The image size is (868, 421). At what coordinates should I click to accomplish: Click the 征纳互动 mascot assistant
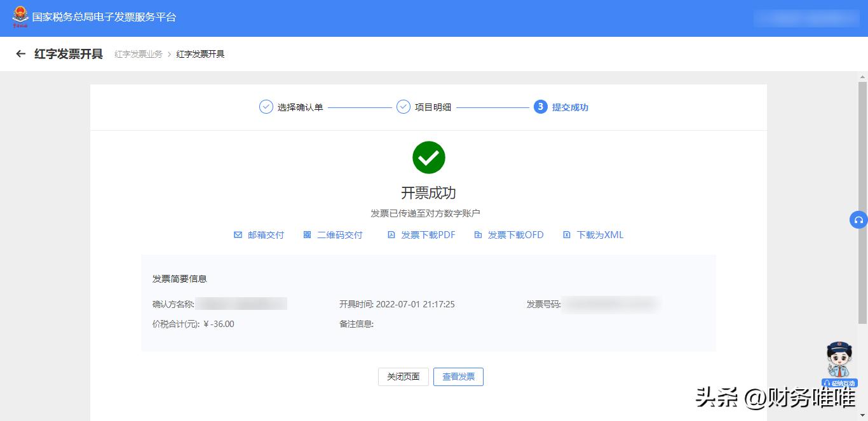tap(839, 362)
